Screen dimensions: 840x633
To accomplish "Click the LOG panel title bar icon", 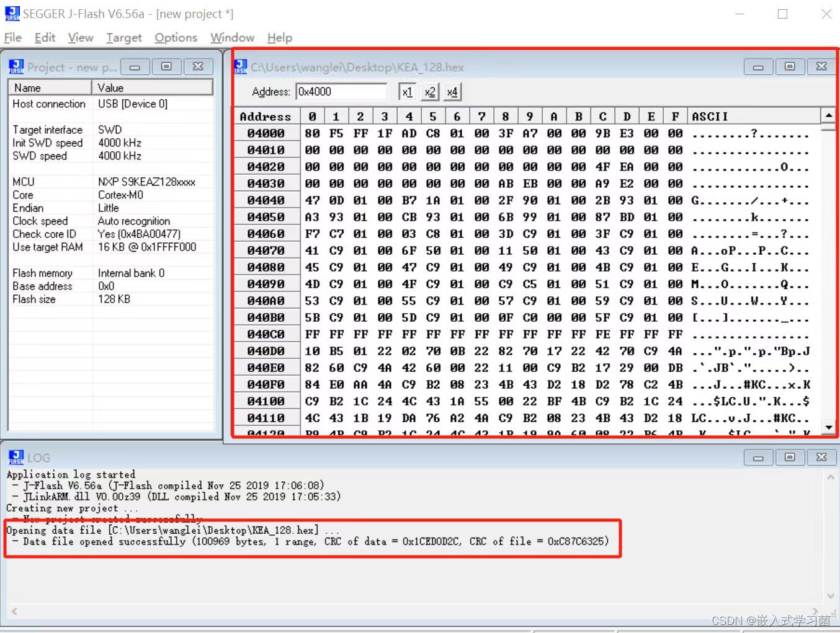I will [16, 458].
